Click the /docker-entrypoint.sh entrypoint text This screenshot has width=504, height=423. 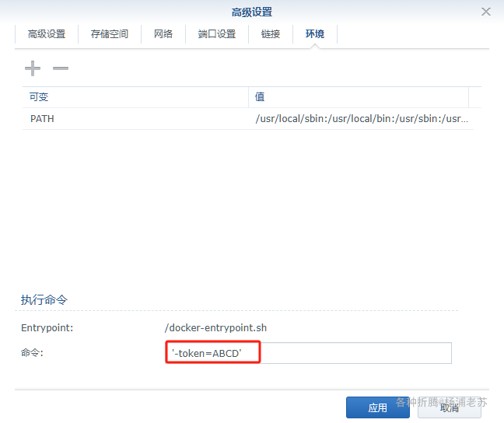tap(215, 327)
